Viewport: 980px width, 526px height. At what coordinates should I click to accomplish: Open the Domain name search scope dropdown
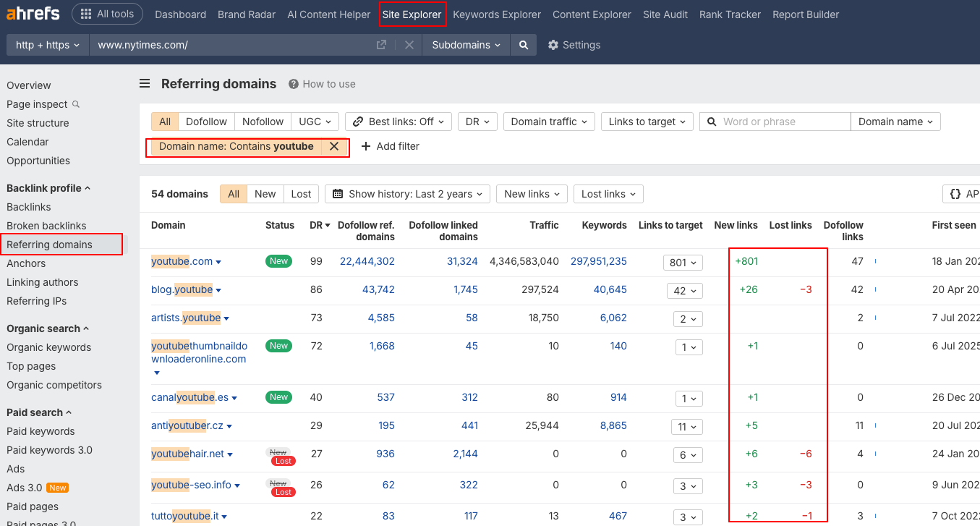(895, 122)
